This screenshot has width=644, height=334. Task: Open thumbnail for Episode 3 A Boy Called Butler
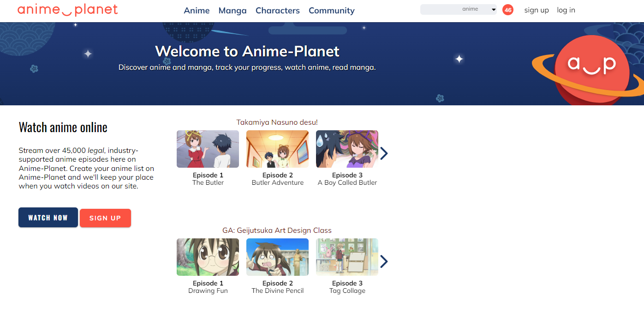click(347, 149)
